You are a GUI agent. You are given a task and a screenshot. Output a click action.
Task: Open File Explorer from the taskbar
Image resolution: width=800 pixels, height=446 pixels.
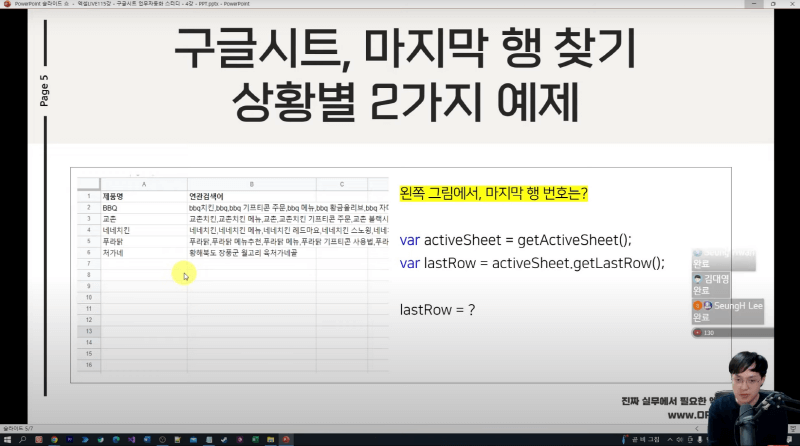[x=270, y=439]
